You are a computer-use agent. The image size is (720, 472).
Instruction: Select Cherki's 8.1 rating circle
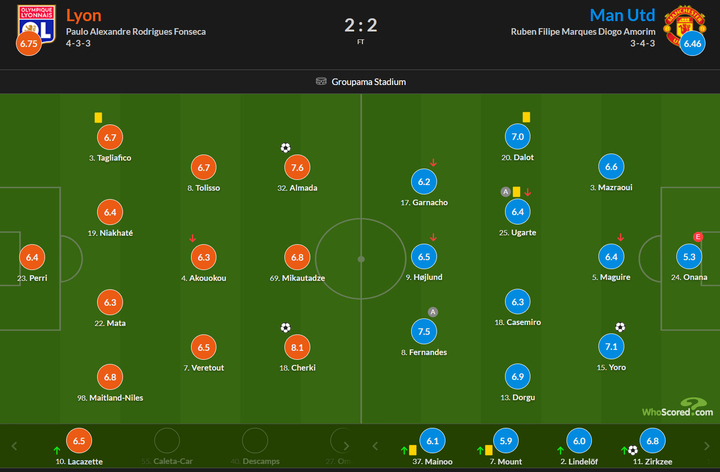pyautogui.click(x=297, y=347)
